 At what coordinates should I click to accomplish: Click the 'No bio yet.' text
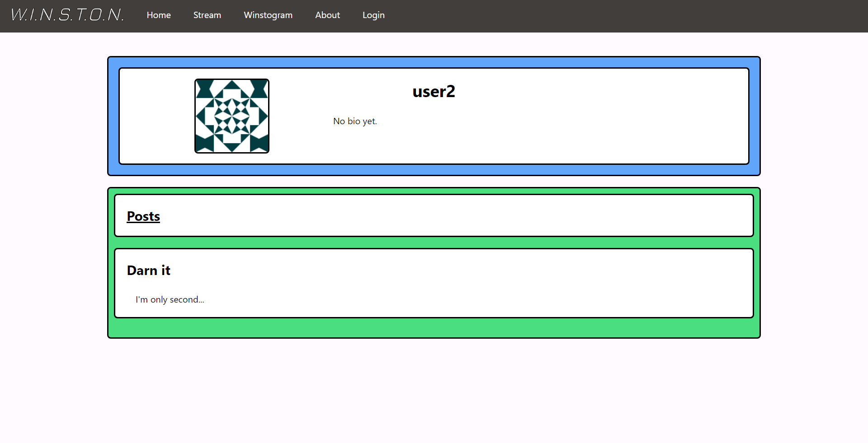[355, 121]
